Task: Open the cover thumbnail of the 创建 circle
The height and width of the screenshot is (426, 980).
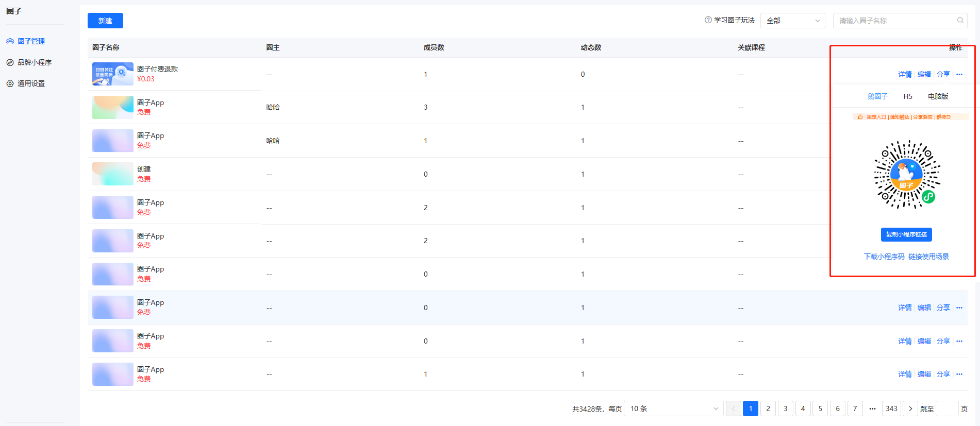Action: 113,174
